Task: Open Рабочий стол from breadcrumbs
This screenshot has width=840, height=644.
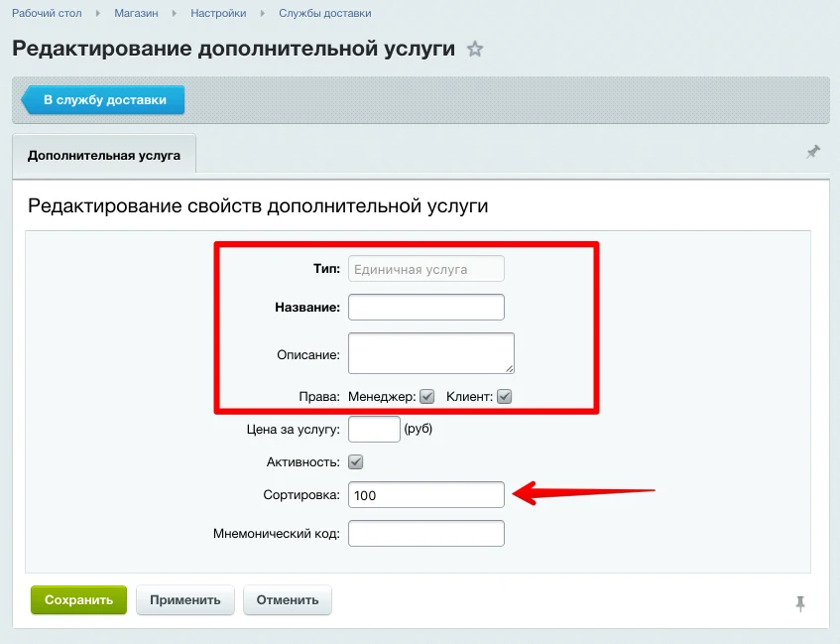Action: point(47,13)
